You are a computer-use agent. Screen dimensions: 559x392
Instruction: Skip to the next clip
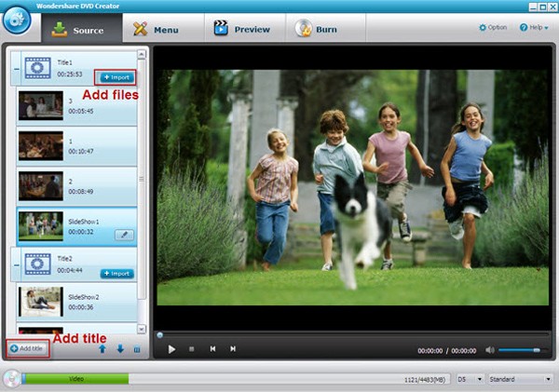tap(233, 349)
